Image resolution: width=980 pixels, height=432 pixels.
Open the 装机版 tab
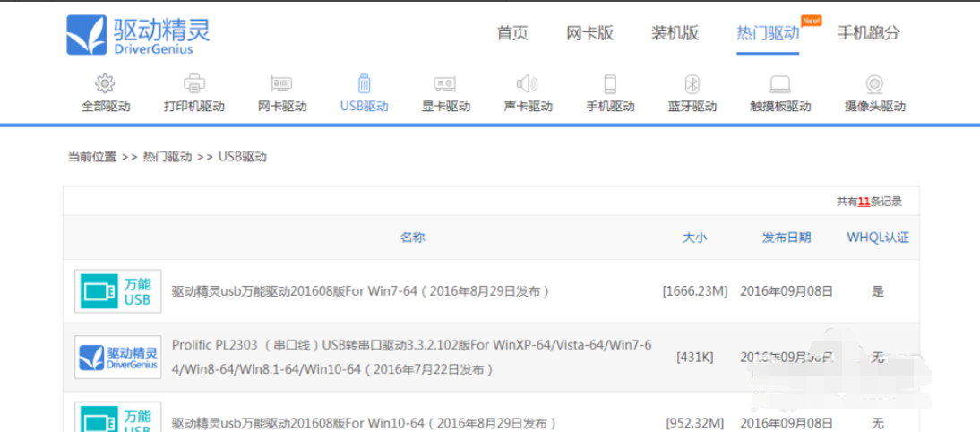pyautogui.click(x=675, y=33)
